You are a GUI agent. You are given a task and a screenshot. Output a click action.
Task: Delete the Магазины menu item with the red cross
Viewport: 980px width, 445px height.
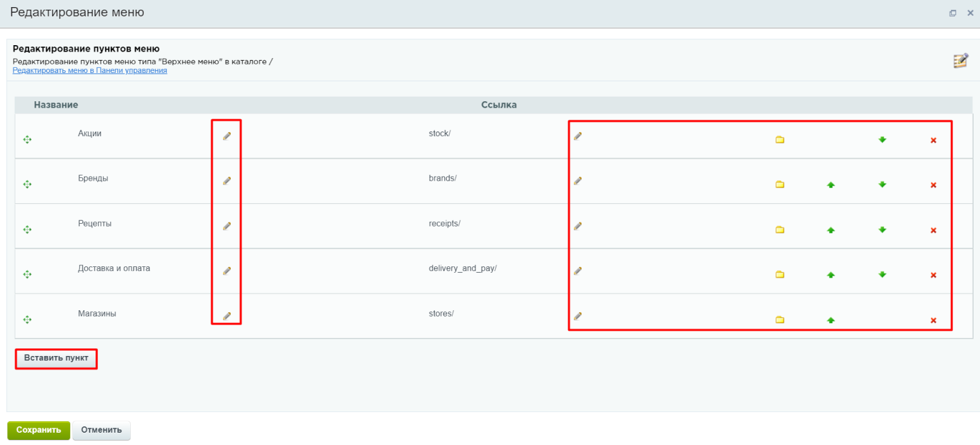(933, 321)
